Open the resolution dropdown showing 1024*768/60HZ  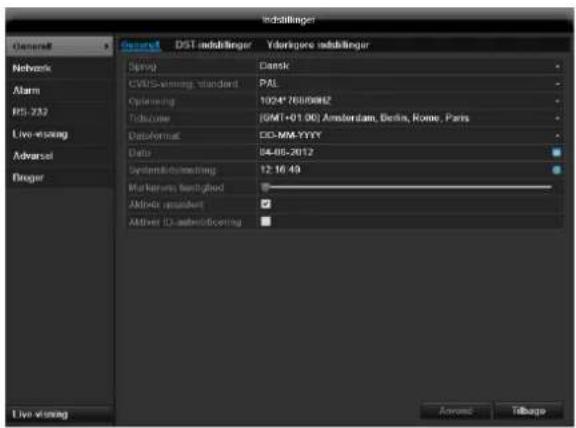coord(410,101)
